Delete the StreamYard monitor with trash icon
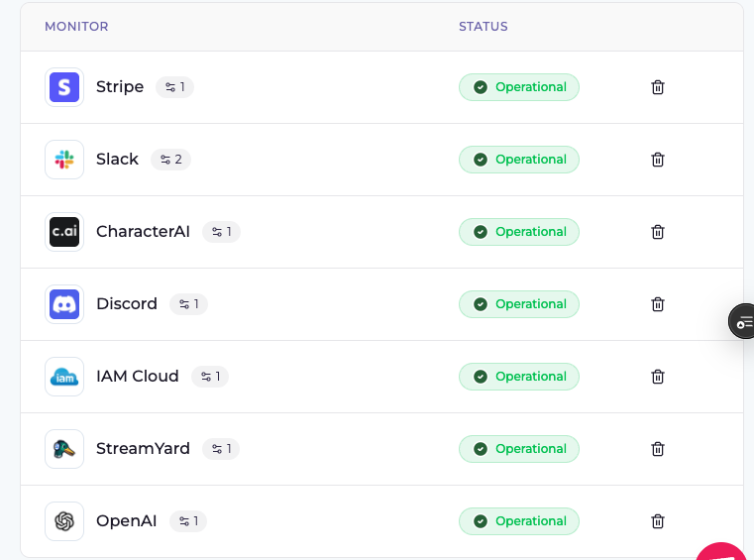The height and width of the screenshot is (560, 754). [x=657, y=449]
